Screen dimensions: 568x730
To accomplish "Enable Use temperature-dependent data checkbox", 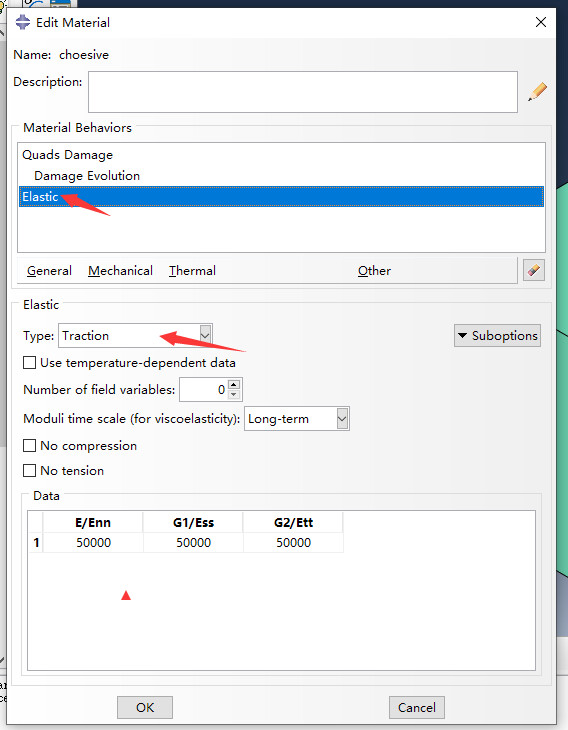I will click(x=29, y=363).
